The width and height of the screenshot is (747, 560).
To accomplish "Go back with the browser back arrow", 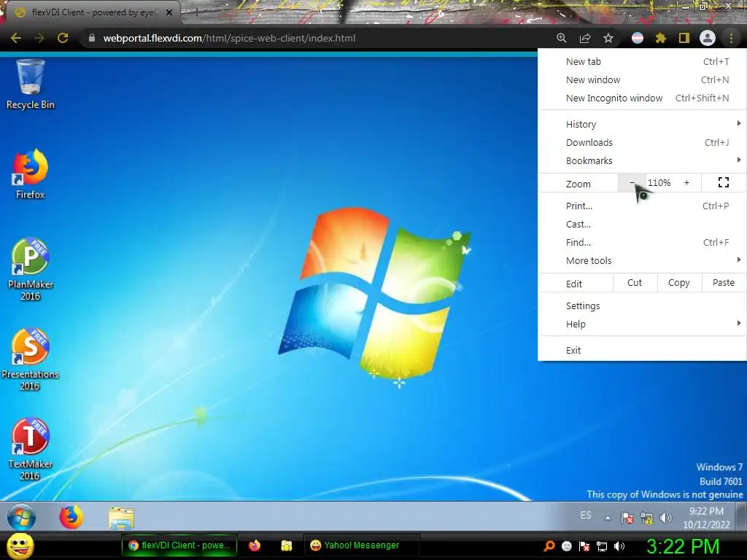I will tap(16, 38).
